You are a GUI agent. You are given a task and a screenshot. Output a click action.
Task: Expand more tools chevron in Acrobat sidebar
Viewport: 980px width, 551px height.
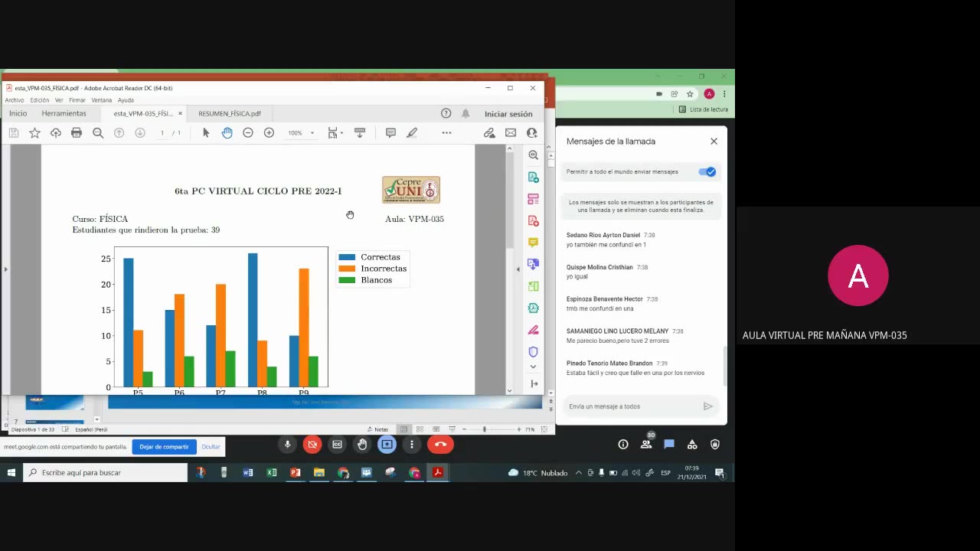tap(534, 367)
